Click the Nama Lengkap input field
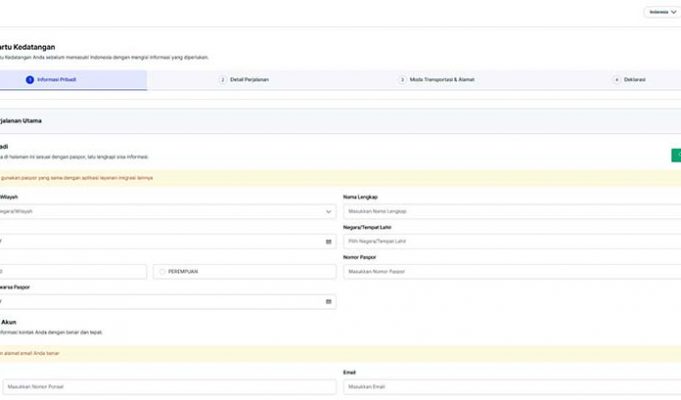The width and height of the screenshot is (681, 400). [510, 212]
